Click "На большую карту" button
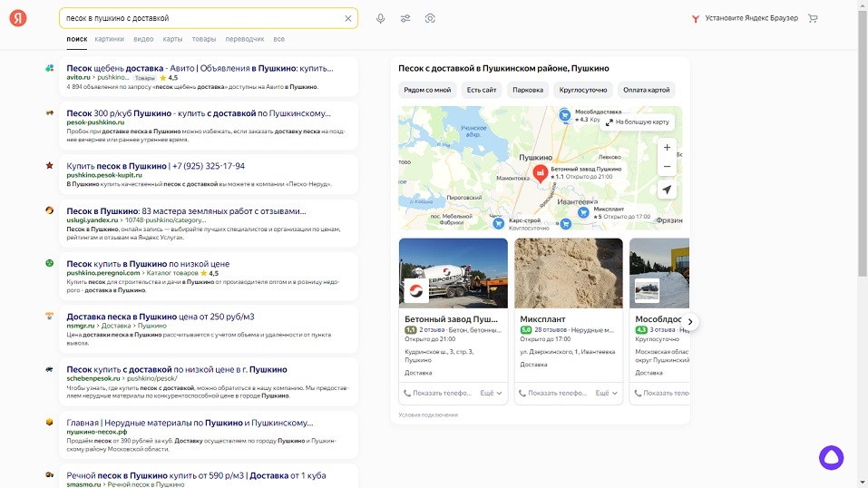 (x=637, y=122)
